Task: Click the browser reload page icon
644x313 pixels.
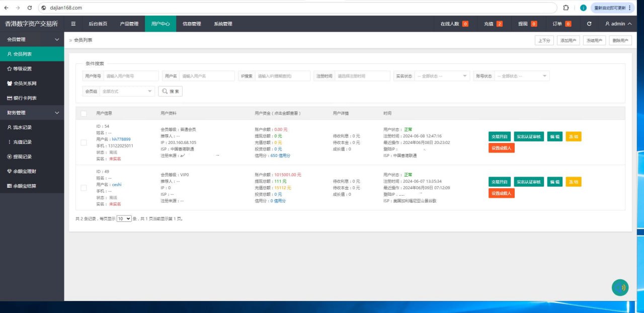Action: point(30,8)
